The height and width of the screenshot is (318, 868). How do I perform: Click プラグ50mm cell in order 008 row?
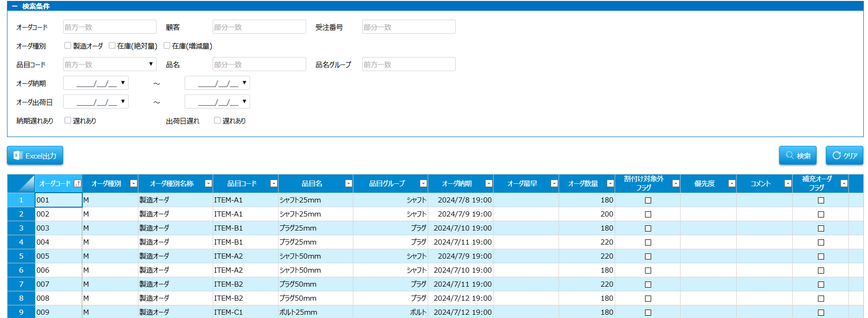pos(316,298)
